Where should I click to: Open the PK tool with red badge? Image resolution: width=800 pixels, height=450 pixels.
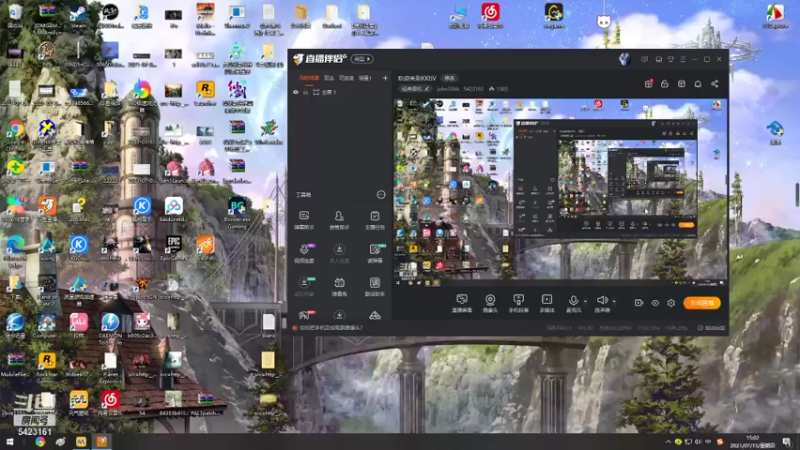click(305, 315)
